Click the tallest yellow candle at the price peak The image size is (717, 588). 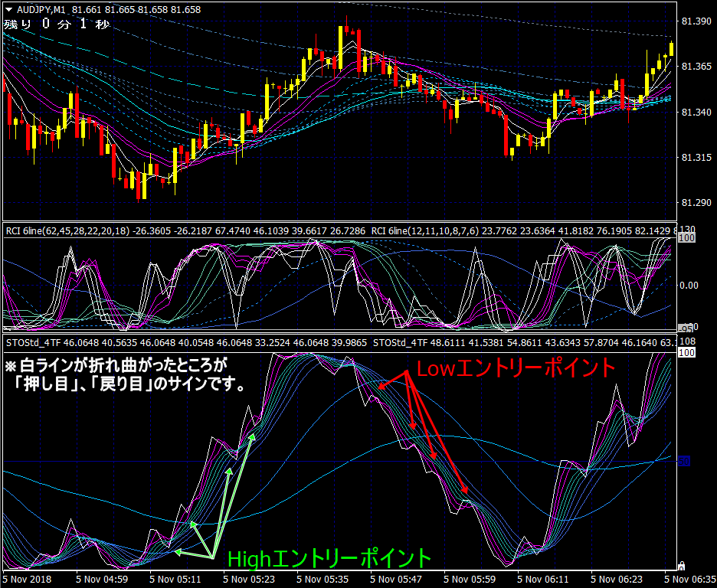(x=341, y=48)
